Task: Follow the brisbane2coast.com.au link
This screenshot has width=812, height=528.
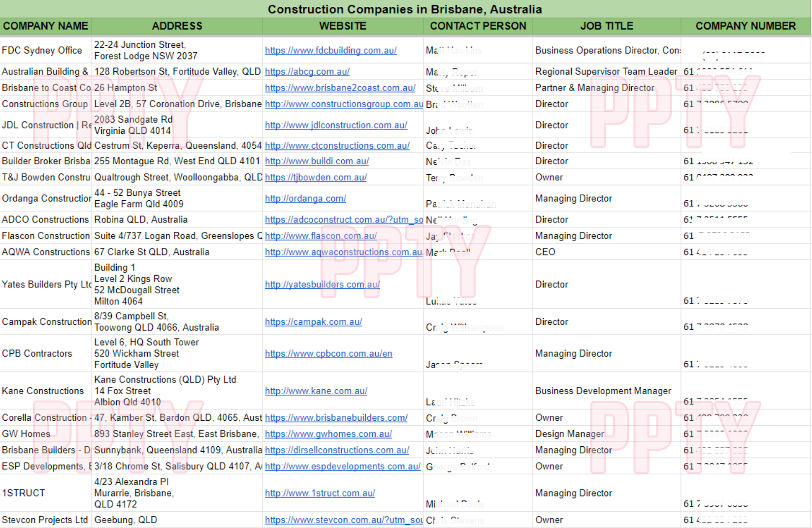Action: (340, 88)
